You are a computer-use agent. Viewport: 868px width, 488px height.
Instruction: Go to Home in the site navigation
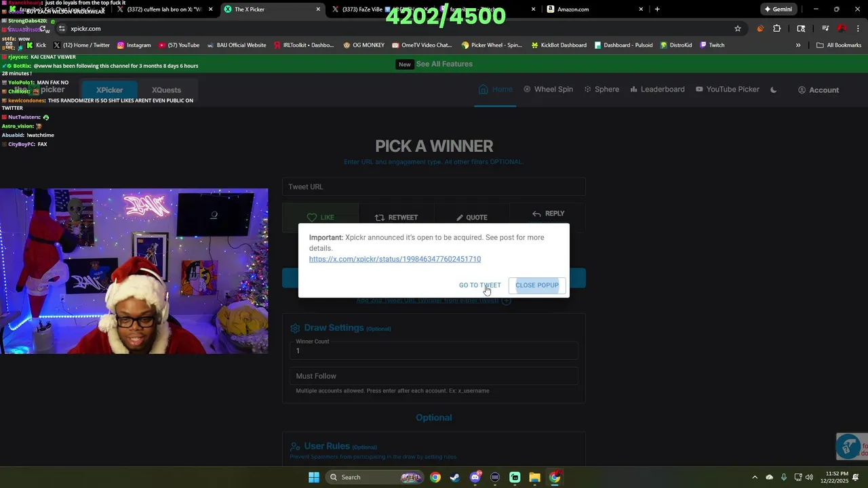pyautogui.click(x=496, y=89)
